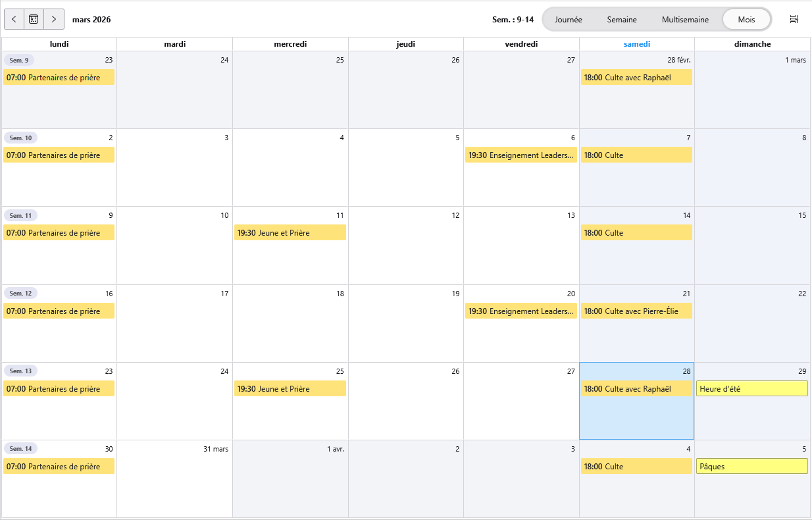Select the Mois view tab
812x520 pixels.
[746, 20]
